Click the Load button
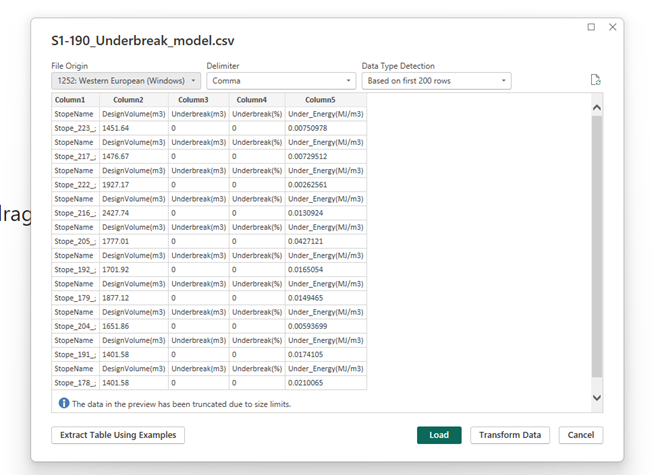658x475 pixels. click(439, 435)
